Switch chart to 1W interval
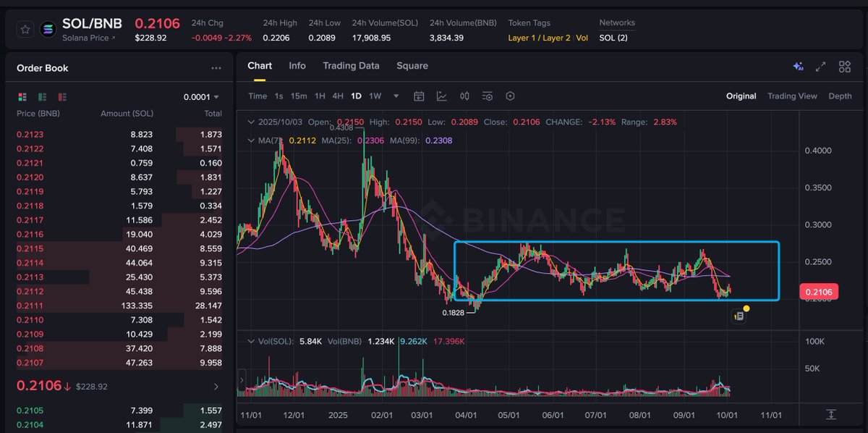This screenshot has width=868, height=433. (375, 96)
